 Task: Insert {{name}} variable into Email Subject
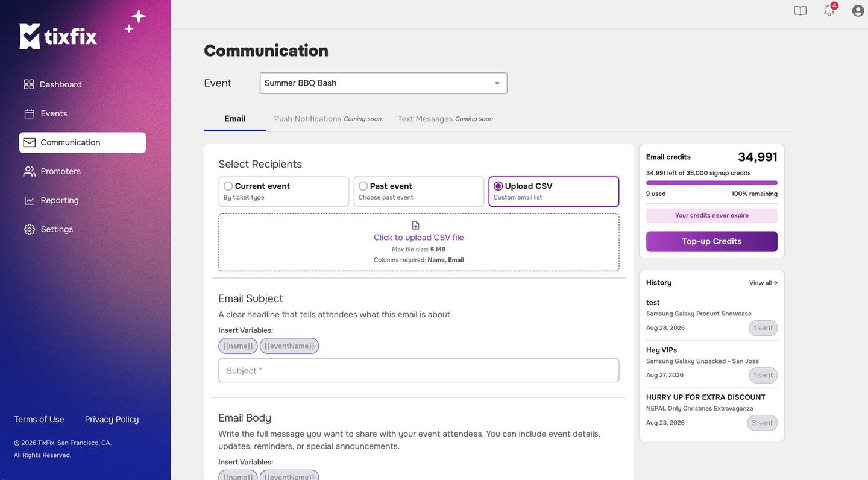238,346
